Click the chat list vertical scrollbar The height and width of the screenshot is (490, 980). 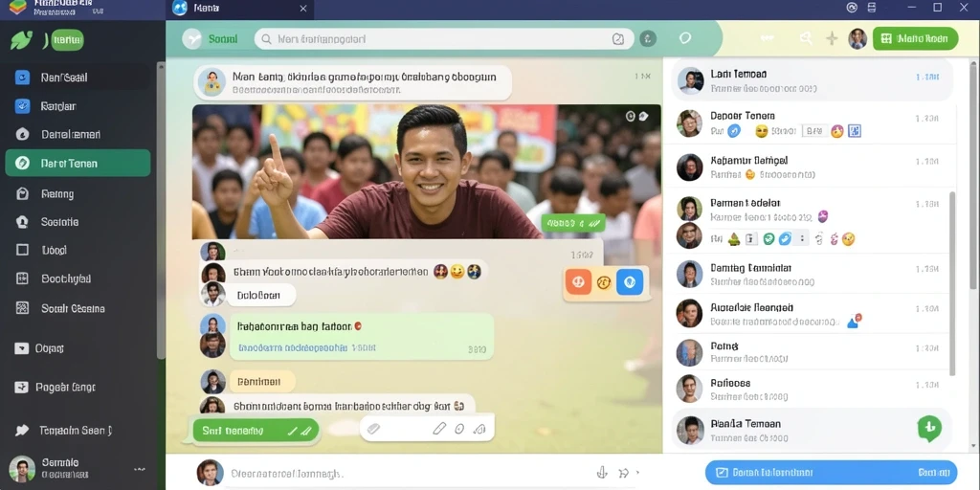tap(952, 283)
